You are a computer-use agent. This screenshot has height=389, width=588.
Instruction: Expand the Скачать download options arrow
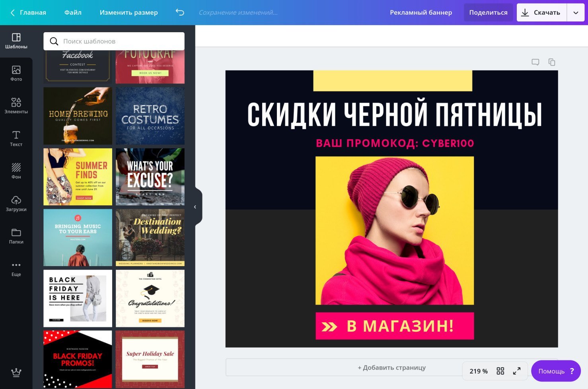(576, 12)
